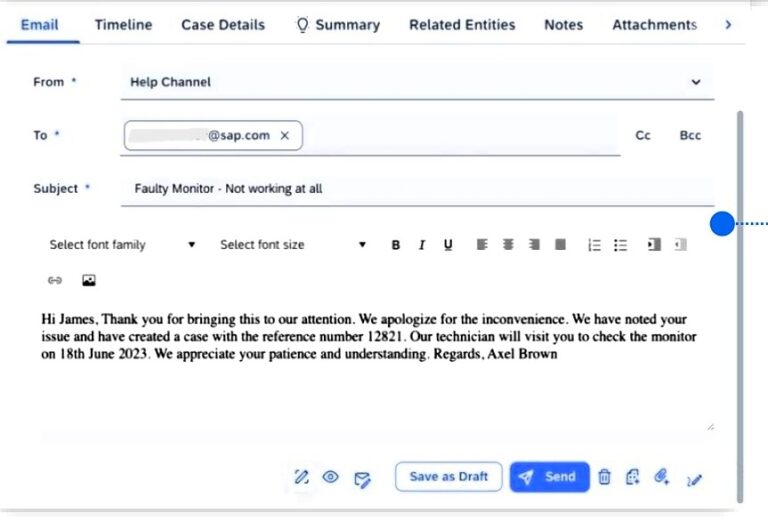The image size is (768, 521).
Task: Click the bullet list icon
Action: (620, 245)
